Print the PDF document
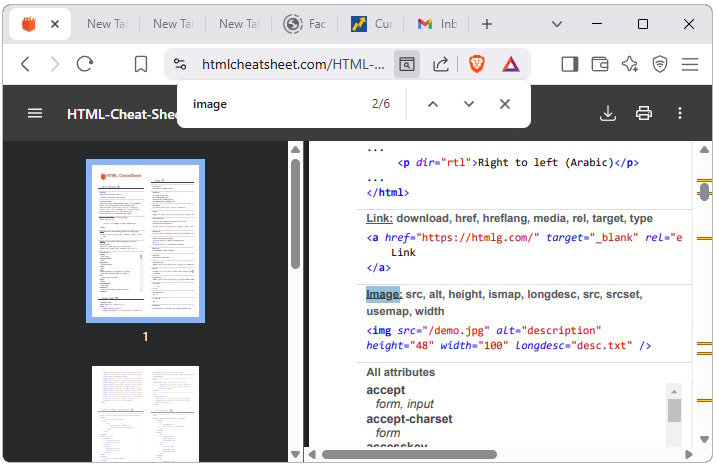Image resolution: width=717 pixels, height=469 pixels. 644,113
